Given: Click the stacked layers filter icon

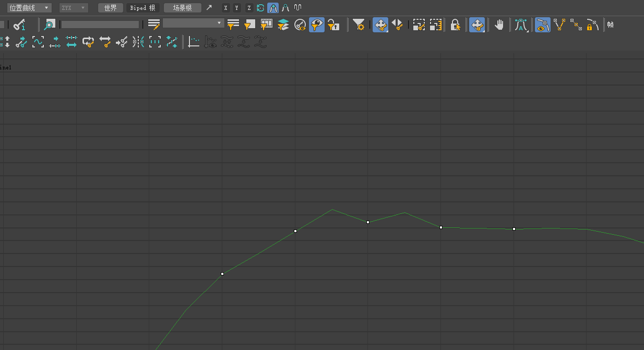Looking at the screenshot, I should pos(283,25).
